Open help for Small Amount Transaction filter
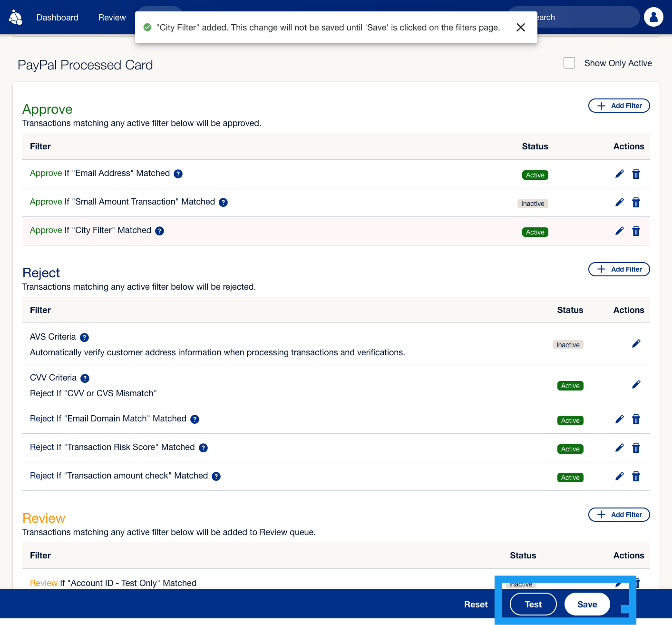 point(223,203)
